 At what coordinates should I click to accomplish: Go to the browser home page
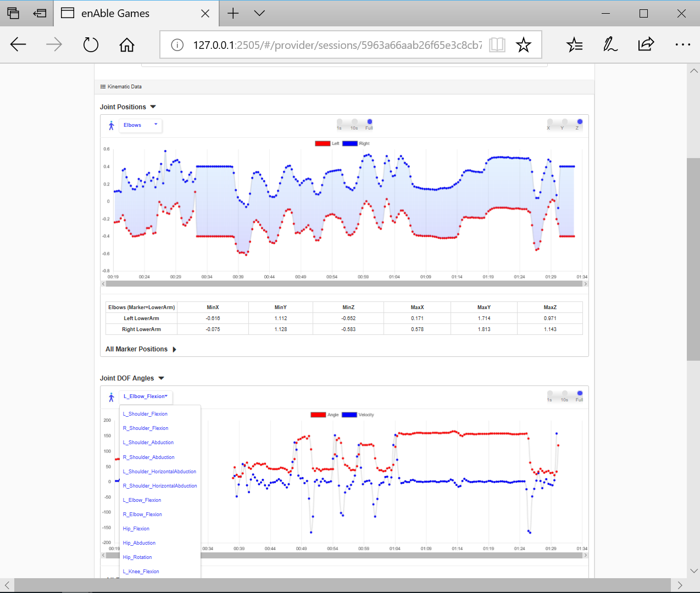[x=127, y=44]
